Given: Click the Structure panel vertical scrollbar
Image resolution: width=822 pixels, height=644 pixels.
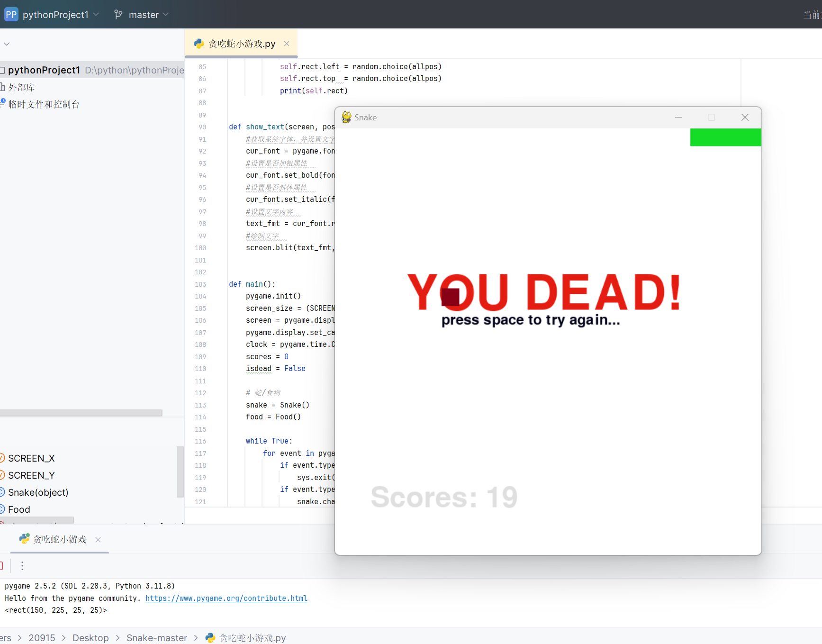Looking at the screenshot, I should [180, 472].
